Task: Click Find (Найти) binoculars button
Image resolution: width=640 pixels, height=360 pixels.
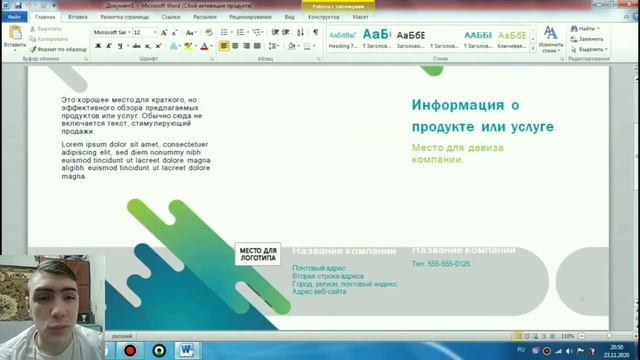Action: (584, 29)
